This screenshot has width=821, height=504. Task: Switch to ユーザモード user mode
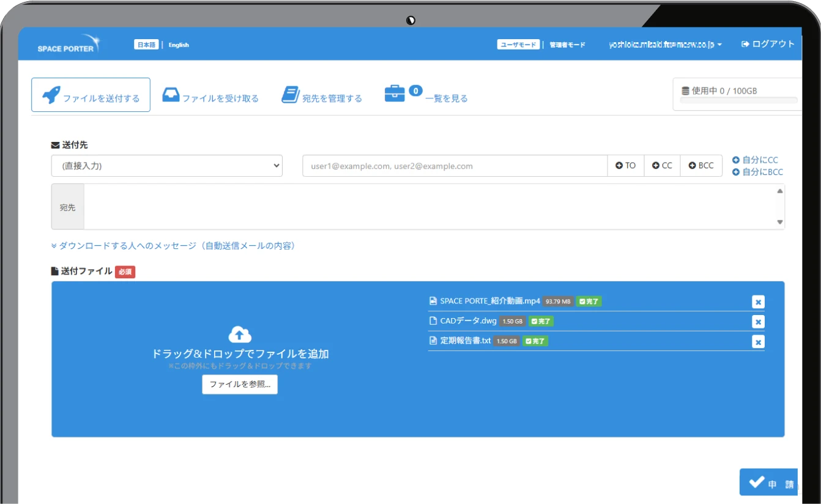(519, 45)
